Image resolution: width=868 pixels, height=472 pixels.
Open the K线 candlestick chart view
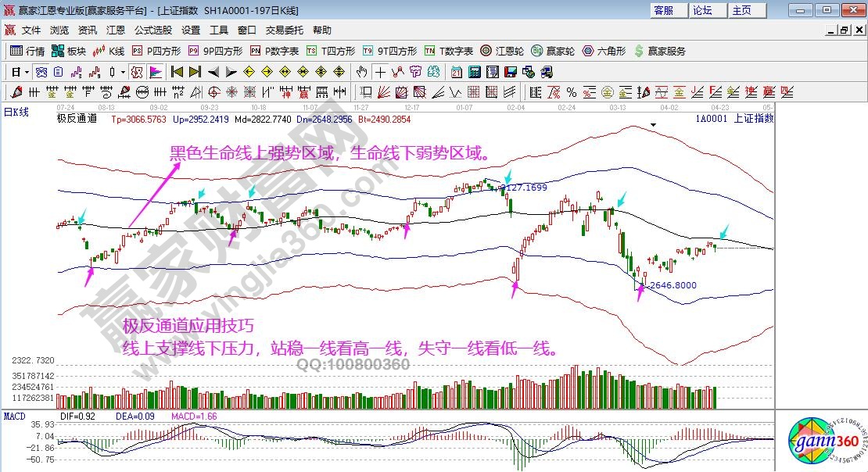pos(108,51)
